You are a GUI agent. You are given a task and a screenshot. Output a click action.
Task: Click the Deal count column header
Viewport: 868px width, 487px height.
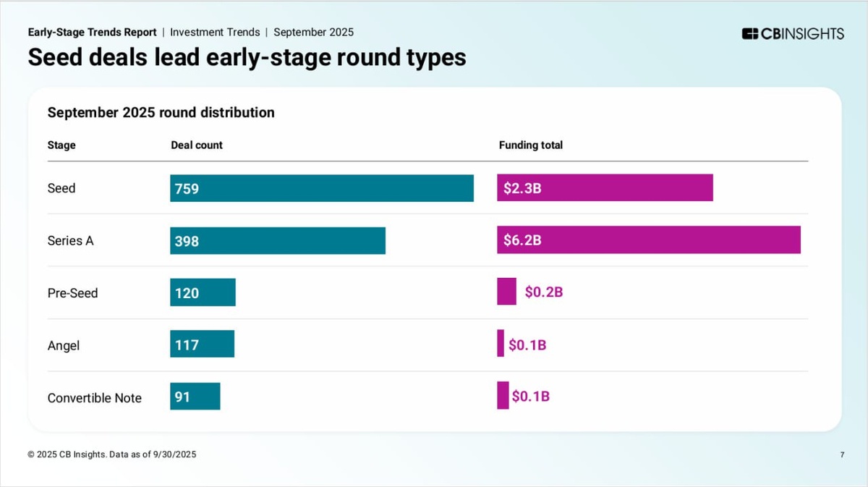coord(197,145)
